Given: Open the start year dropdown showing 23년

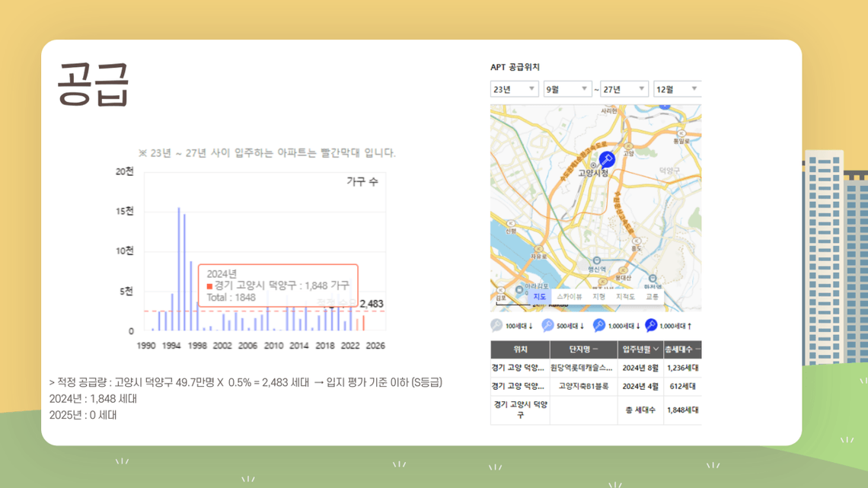Looking at the screenshot, I should point(514,89).
